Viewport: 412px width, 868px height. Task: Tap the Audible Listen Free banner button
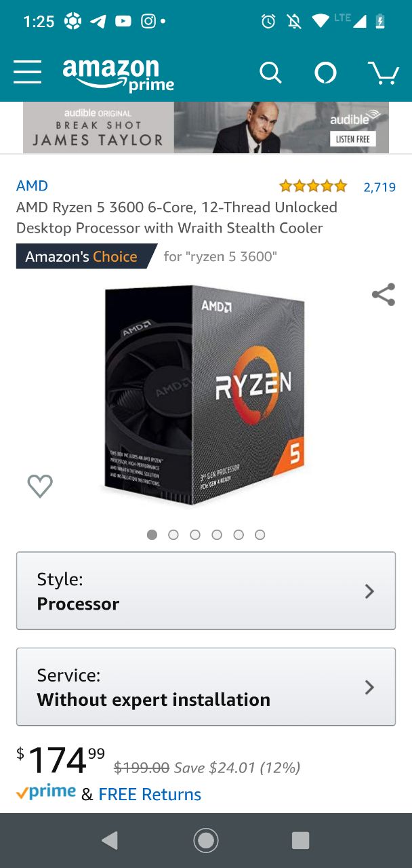click(353, 139)
